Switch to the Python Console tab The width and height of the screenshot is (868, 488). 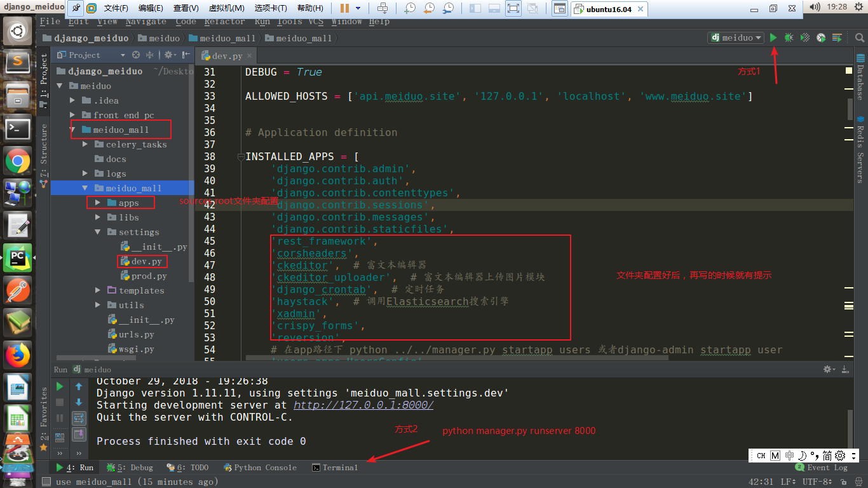click(x=261, y=467)
